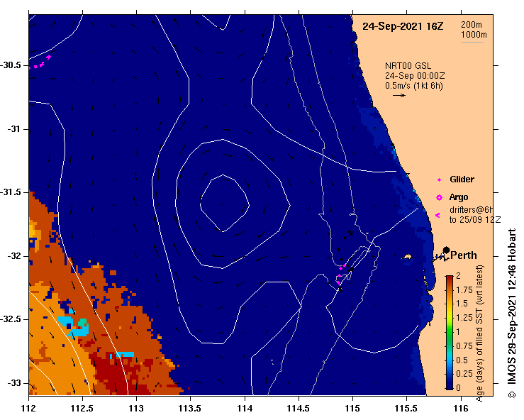This screenshot has height=420, width=524.
Task: Click the 112.5 longitude axis label
Action: [x=82, y=409]
